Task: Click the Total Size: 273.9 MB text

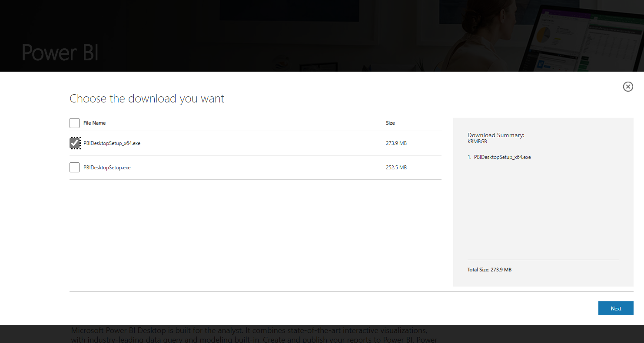Action: [489, 270]
